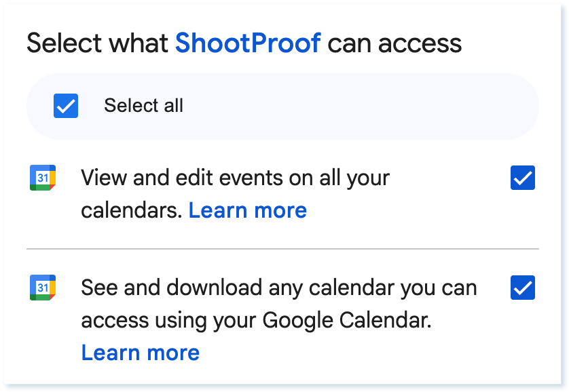
Task: Click the calendar icon beside See and download
Action: (x=43, y=288)
